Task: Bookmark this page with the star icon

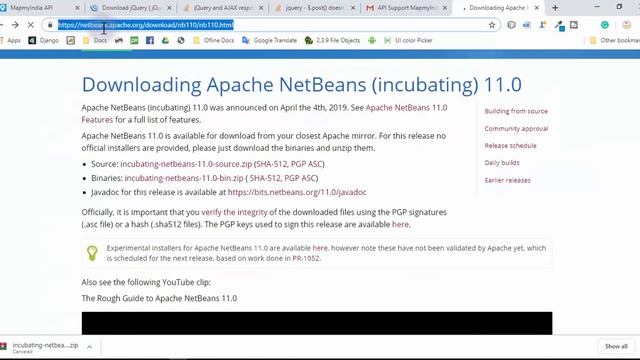Action: (492, 25)
